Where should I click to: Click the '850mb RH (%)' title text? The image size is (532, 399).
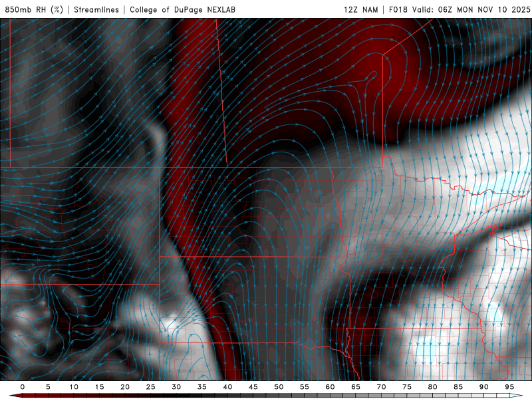tap(34, 9)
